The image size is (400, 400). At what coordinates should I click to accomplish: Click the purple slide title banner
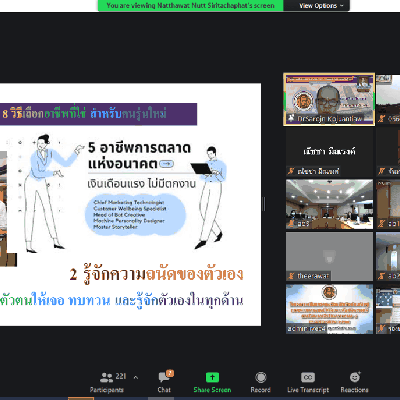click(x=98, y=114)
